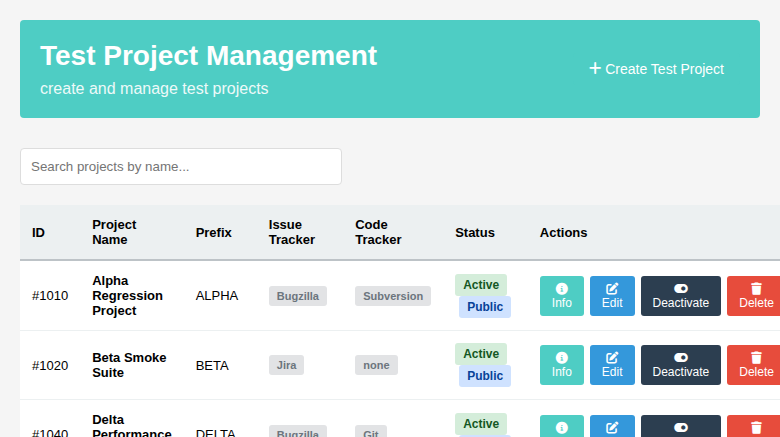Click the Jira issue tracker tag
Viewport: 780px width, 437px height.
click(x=287, y=365)
